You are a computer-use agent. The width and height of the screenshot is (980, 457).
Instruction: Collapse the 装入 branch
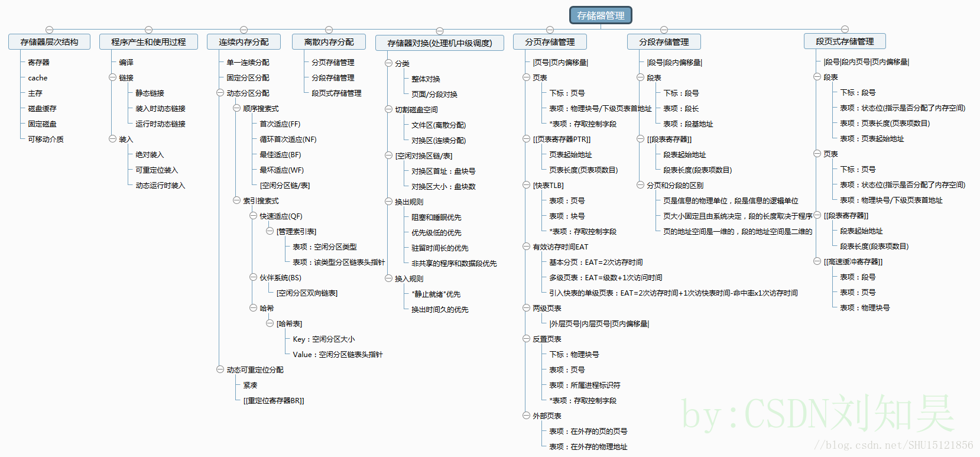click(x=112, y=139)
